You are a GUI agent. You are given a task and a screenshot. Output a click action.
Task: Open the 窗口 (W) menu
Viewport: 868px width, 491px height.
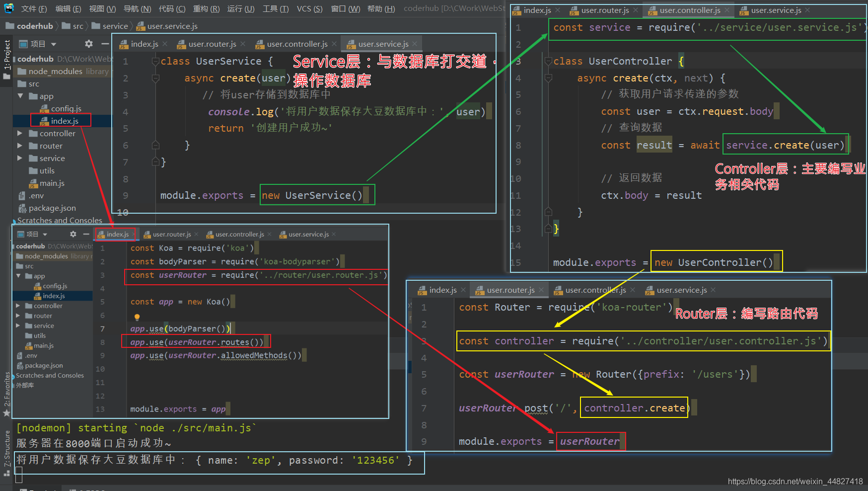(x=346, y=9)
